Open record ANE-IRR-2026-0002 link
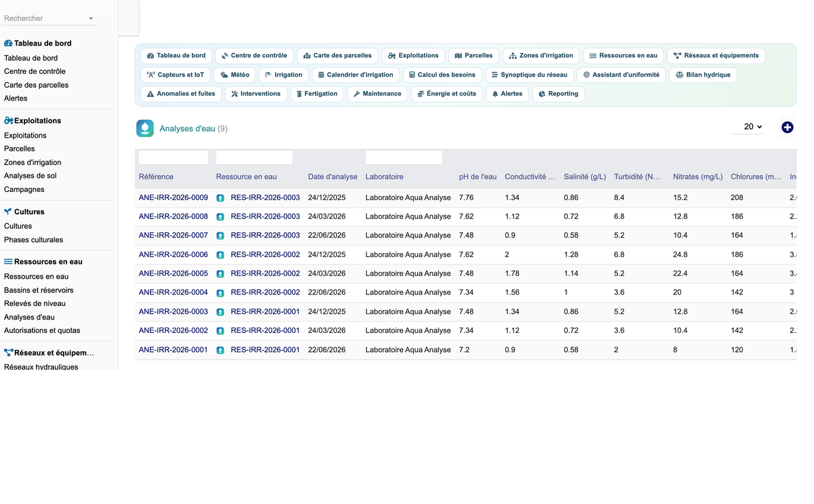The image size is (814, 504). point(173,330)
